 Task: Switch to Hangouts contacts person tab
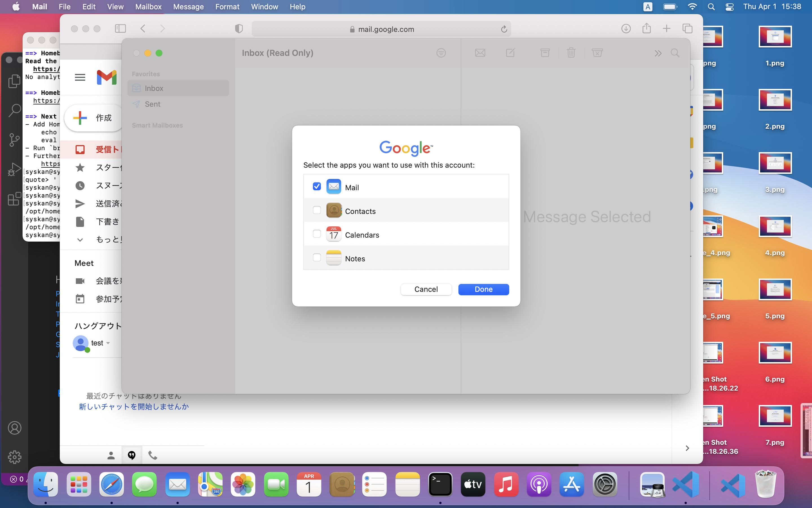coord(111,456)
